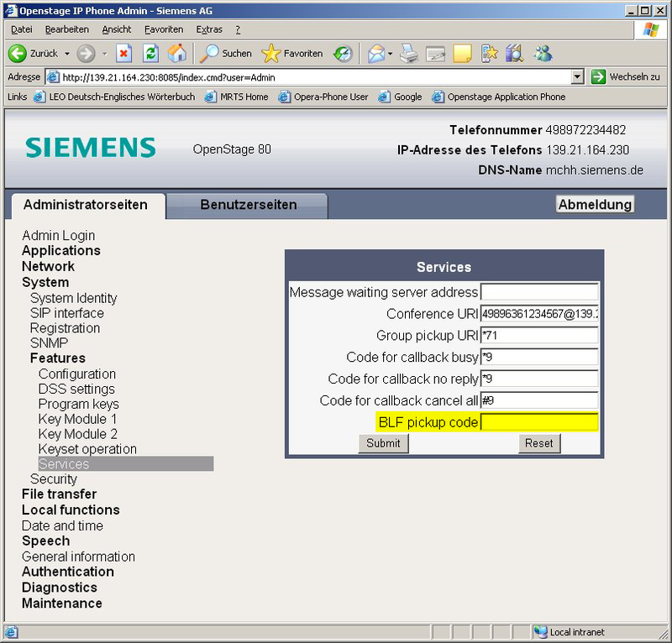Open the Suchen search tool
The image size is (672, 643).
coord(225,53)
